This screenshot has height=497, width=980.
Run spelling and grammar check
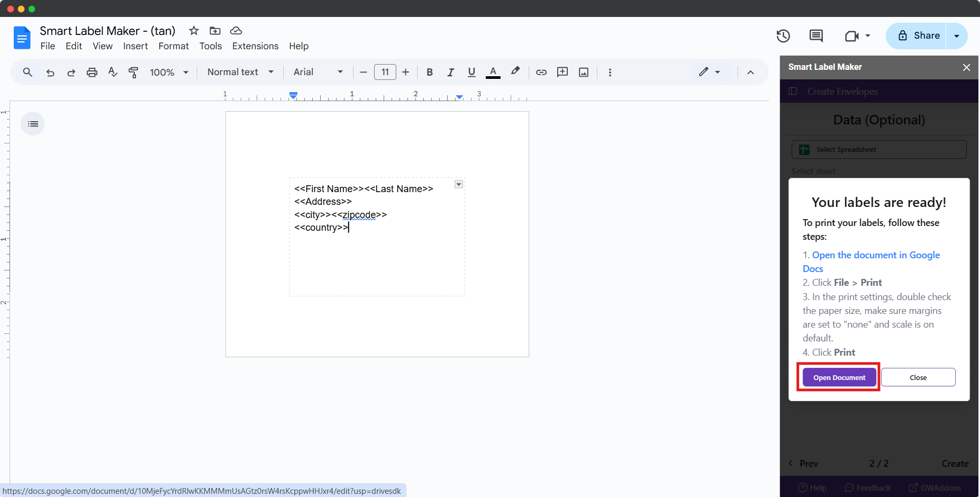(x=113, y=72)
